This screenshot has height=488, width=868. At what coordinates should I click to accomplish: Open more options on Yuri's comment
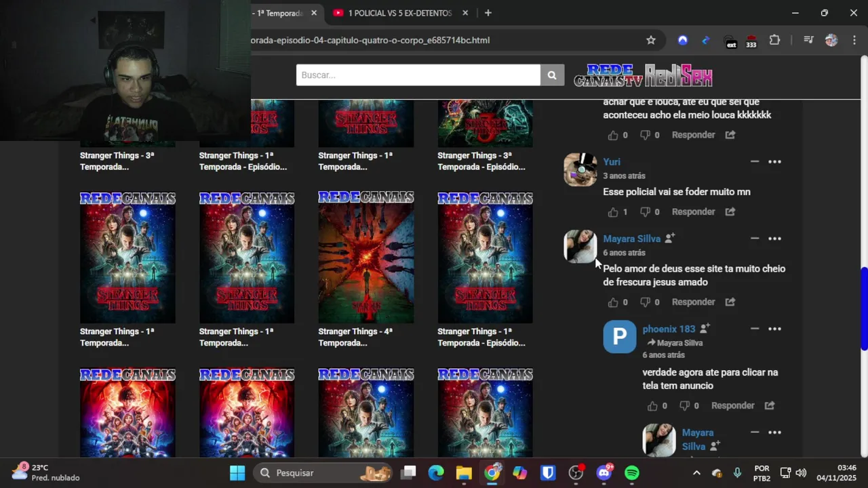pos(774,162)
